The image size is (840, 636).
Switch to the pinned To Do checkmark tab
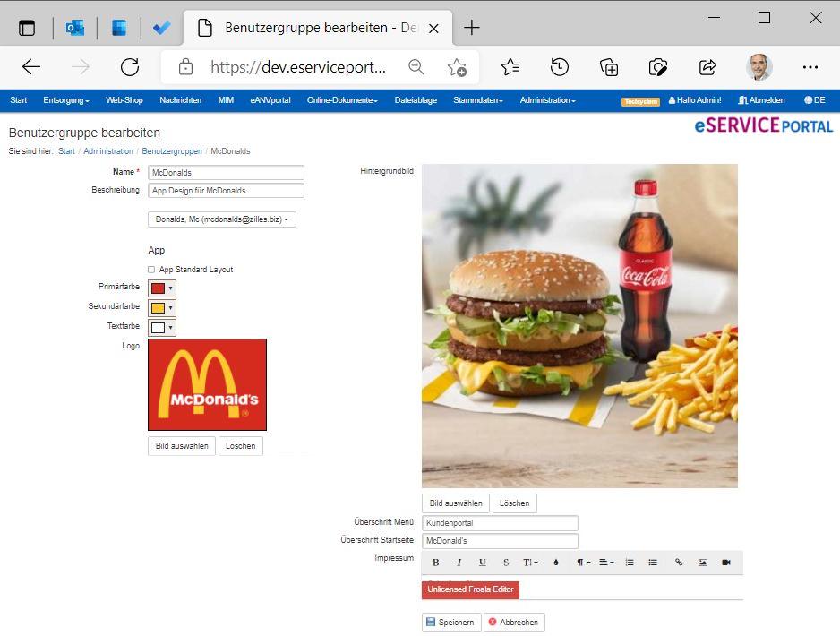point(162,28)
